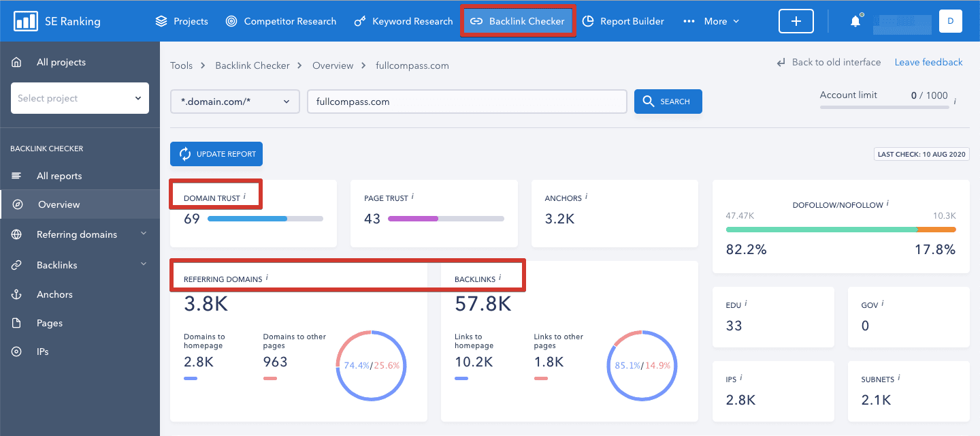
Task: Click the Backlink Checker chain icon
Action: tap(476, 21)
